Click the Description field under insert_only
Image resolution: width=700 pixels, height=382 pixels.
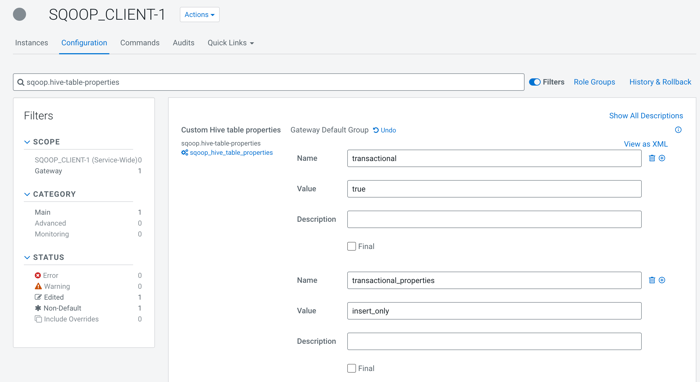pos(494,341)
